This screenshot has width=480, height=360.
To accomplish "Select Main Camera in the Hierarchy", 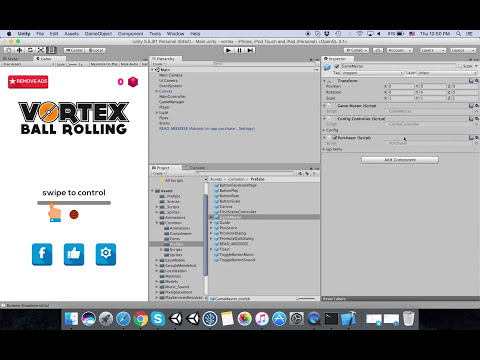I will [x=171, y=75].
